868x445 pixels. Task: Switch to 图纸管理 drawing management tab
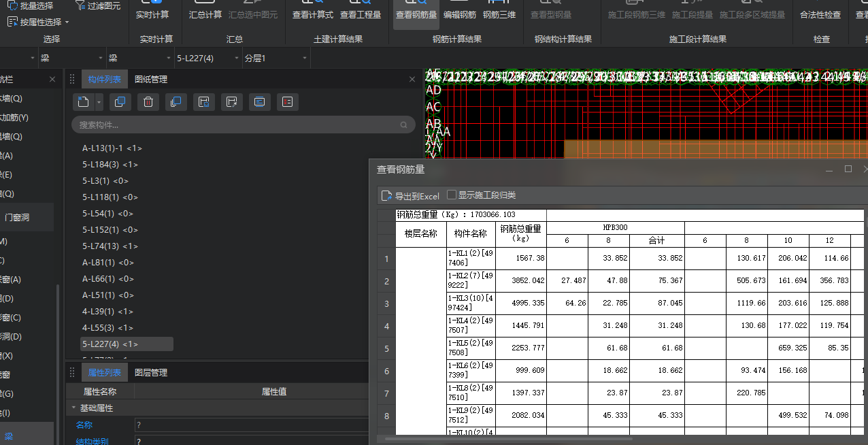pos(151,80)
